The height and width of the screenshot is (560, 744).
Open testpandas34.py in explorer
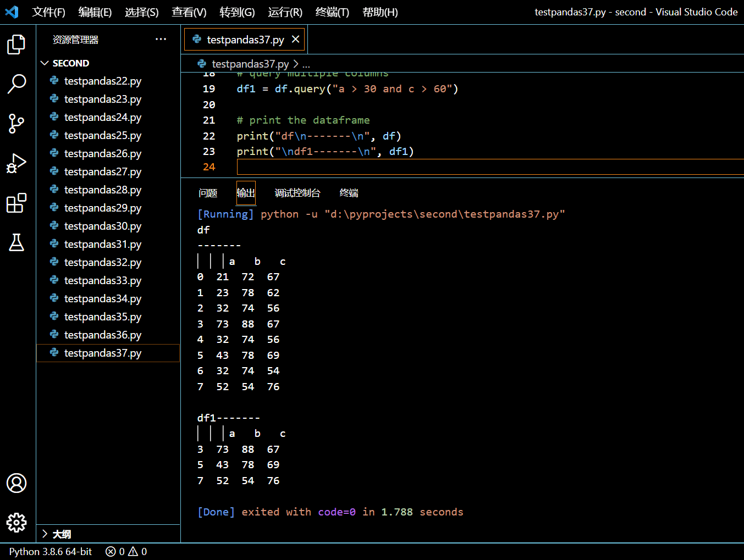tap(108, 298)
